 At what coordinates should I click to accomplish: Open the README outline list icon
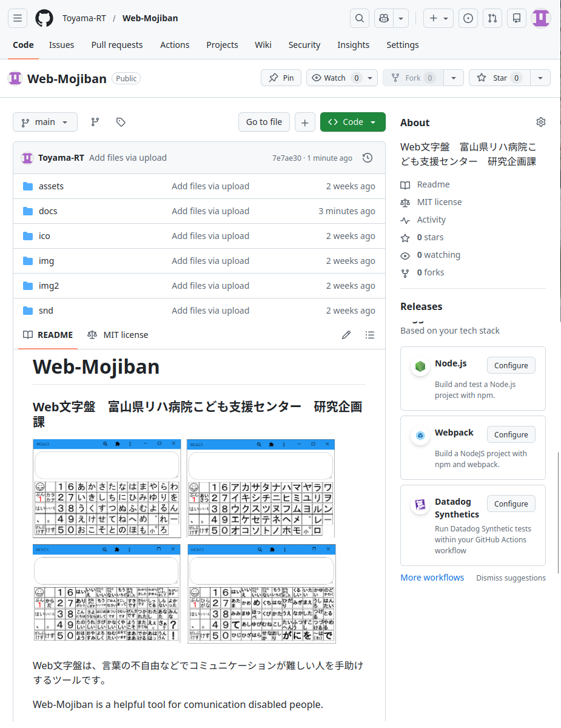click(x=370, y=334)
